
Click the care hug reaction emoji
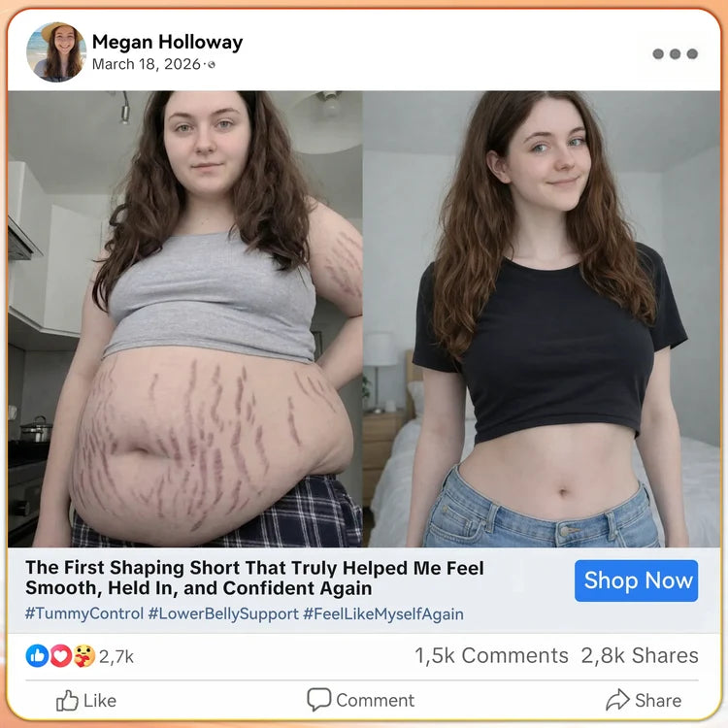tap(84, 656)
